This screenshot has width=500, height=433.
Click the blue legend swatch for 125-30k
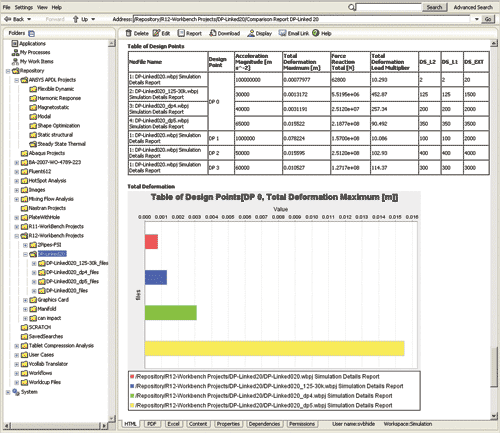[132, 386]
